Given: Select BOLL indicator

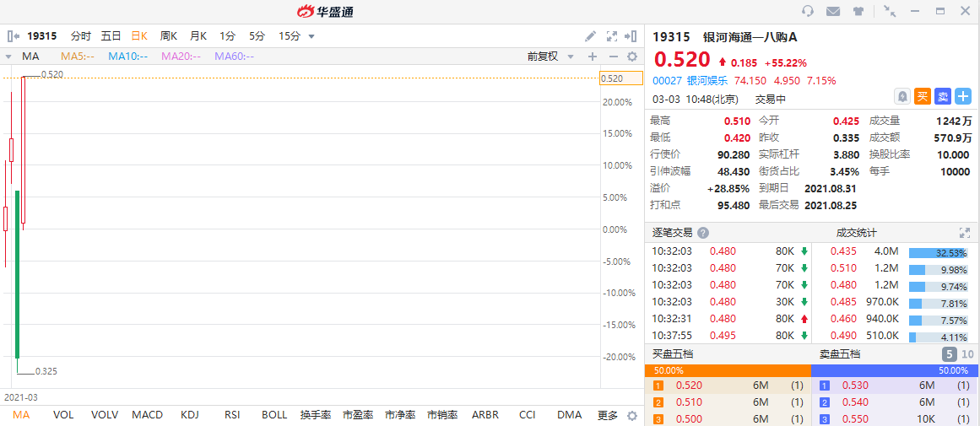Looking at the screenshot, I should tap(274, 415).
